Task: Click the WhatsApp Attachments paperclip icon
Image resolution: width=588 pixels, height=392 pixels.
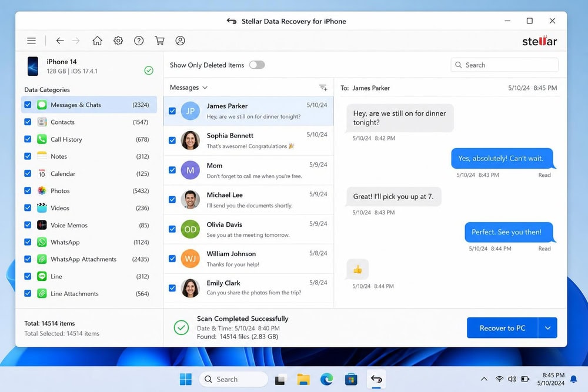Action: [42, 259]
